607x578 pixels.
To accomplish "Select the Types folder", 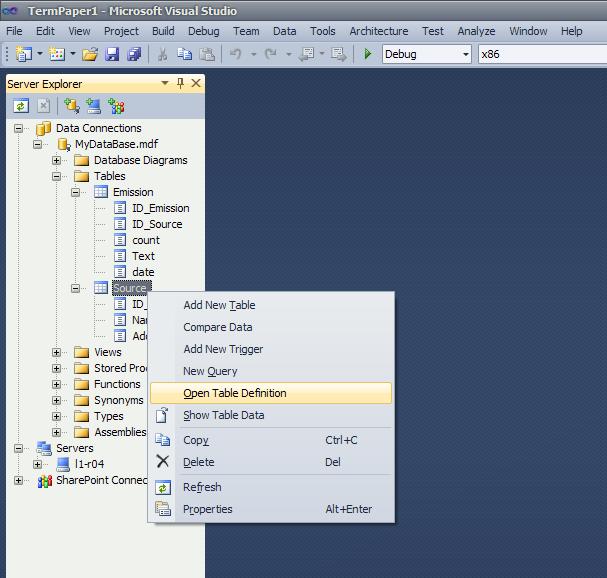I will point(109,416).
